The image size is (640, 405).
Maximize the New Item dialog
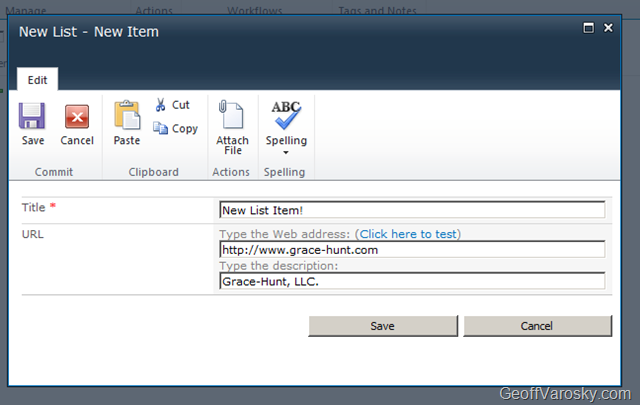coord(588,28)
